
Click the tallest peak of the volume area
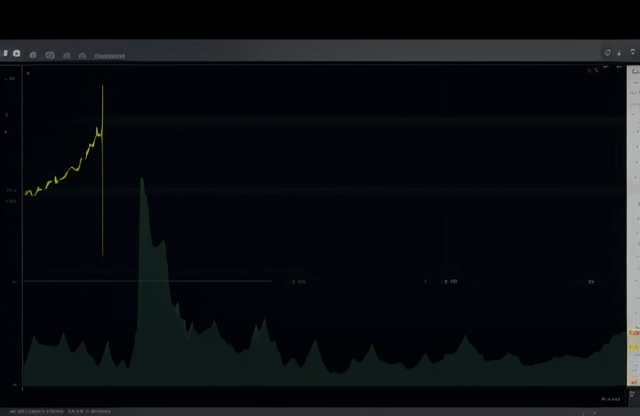pyautogui.click(x=142, y=182)
